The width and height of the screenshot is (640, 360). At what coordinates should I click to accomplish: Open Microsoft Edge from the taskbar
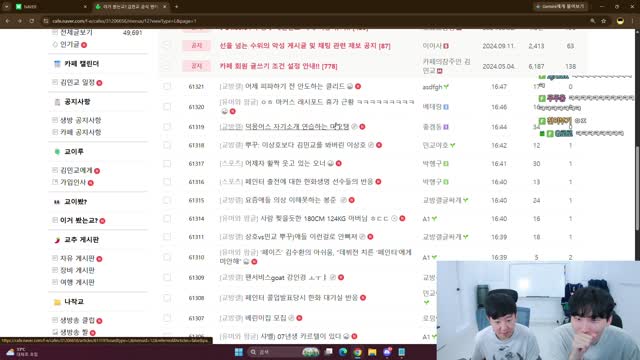343,352
